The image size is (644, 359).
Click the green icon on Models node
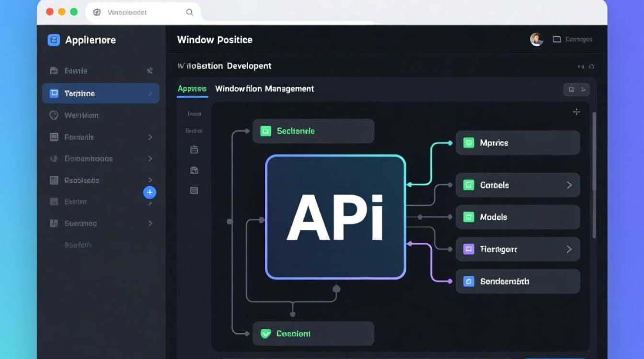tap(468, 217)
